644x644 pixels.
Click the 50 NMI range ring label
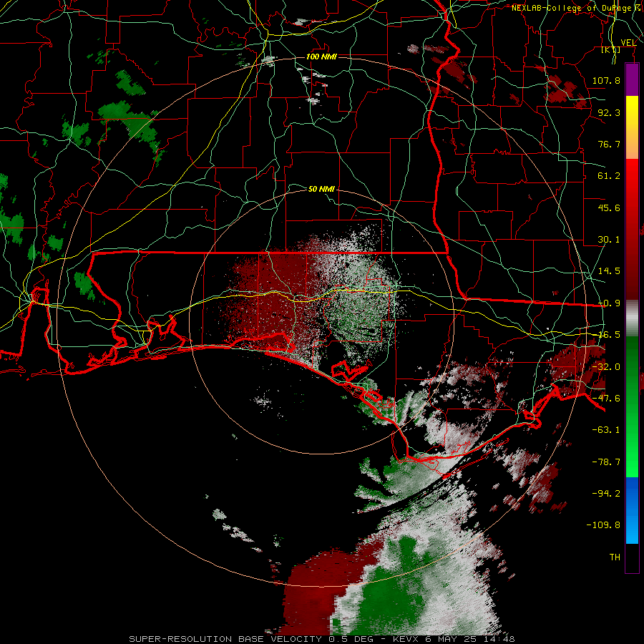click(x=321, y=189)
